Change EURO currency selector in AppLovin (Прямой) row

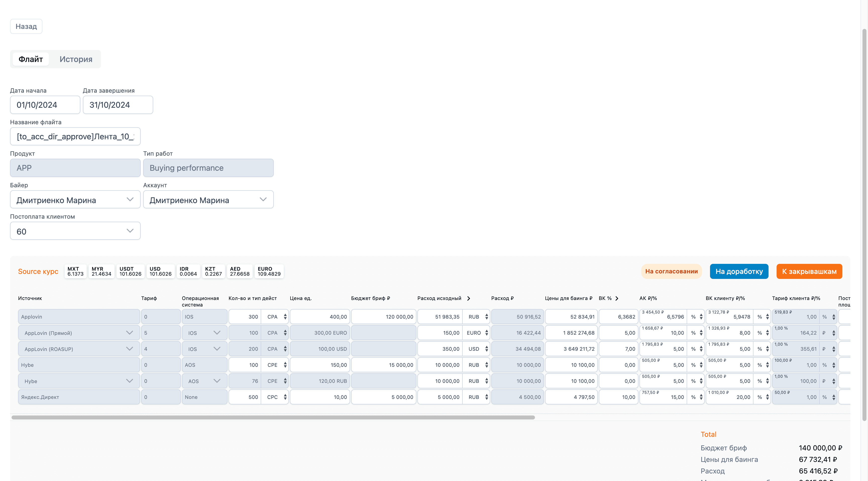click(x=476, y=333)
